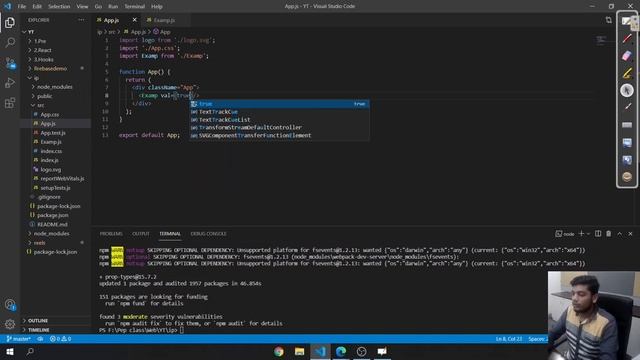640x360 pixels.
Task: Select the 'true' autocomplete suggestion
Action: [x=279, y=104]
